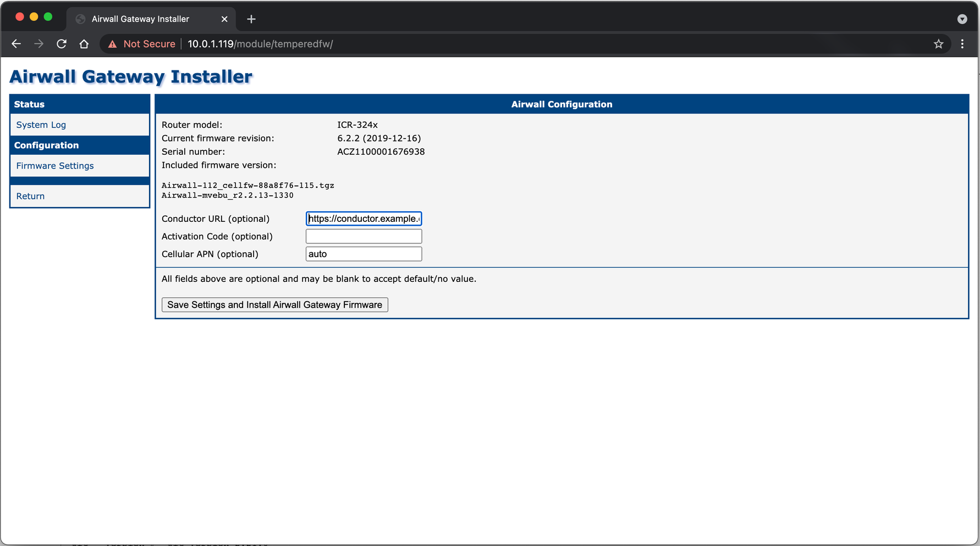Image resolution: width=980 pixels, height=546 pixels.
Task: Open the Chrome three-dot menu
Action: click(962, 44)
